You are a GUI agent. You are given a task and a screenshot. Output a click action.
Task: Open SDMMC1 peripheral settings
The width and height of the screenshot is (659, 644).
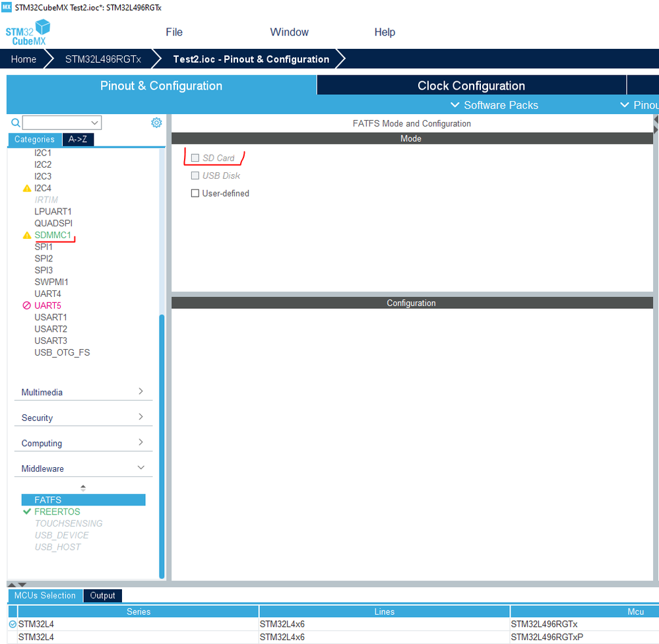[x=53, y=235]
